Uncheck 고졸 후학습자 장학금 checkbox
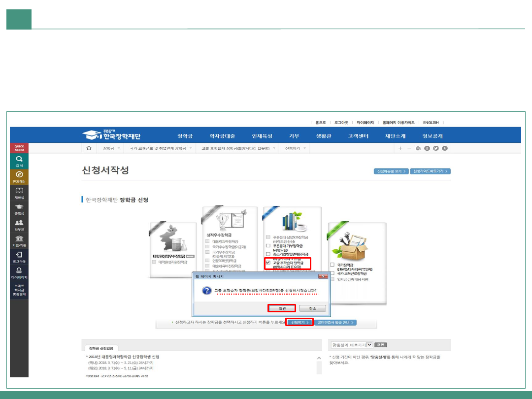 (x=268, y=264)
